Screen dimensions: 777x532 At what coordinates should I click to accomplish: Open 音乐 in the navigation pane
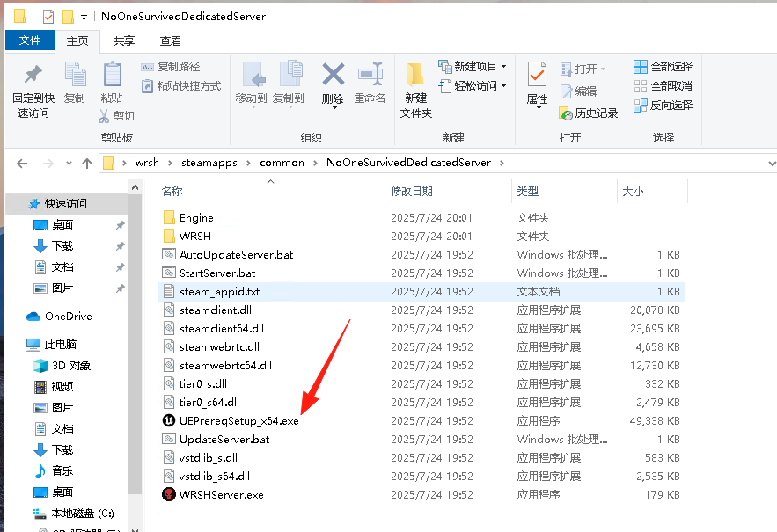click(x=62, y=470)
